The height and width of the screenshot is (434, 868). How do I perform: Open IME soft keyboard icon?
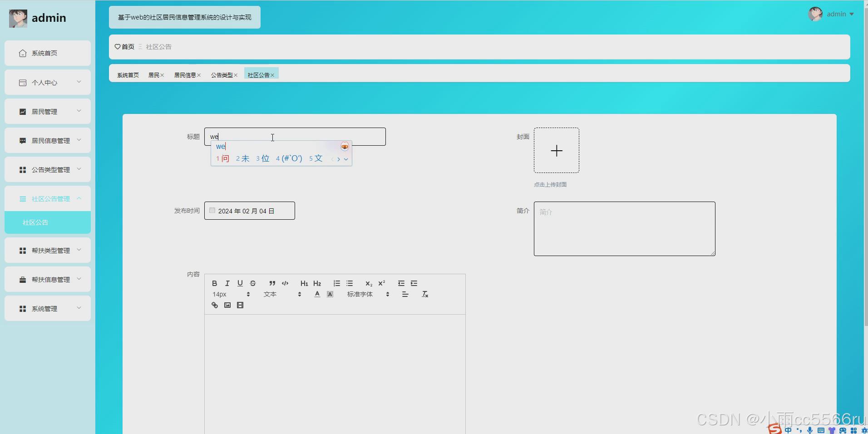point(821,430)
